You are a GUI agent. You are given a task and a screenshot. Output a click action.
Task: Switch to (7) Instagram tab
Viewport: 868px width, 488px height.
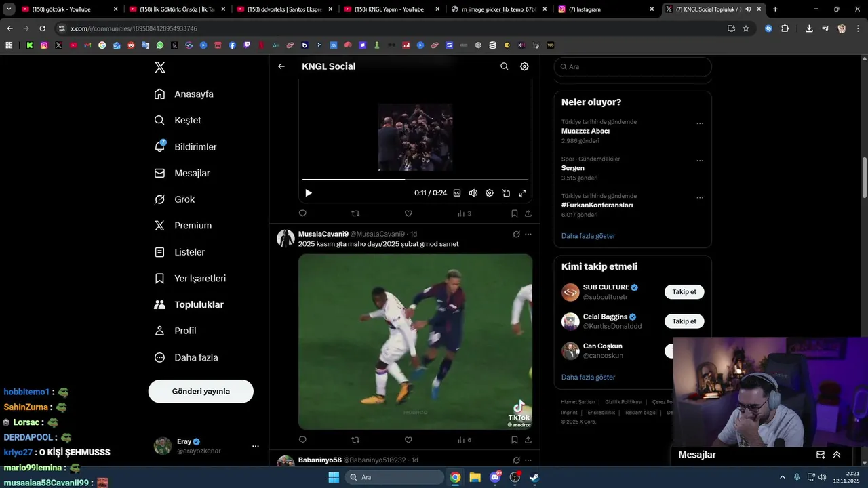point(605,9)
